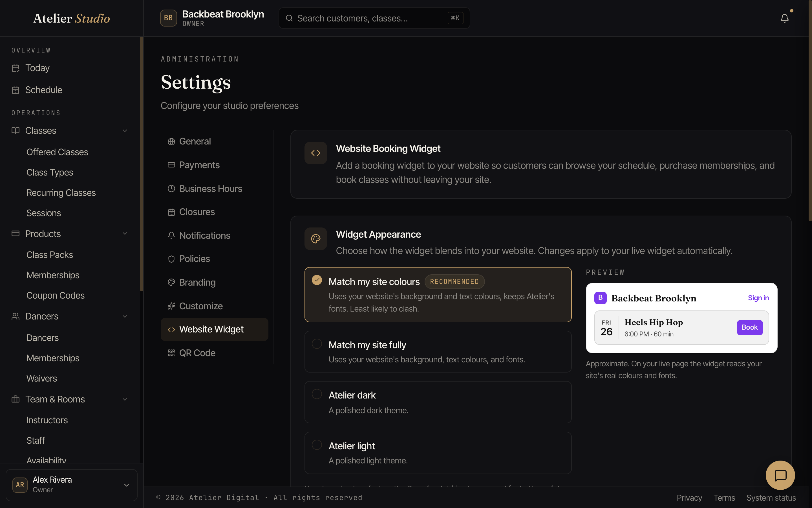Choose the Atelier dark theme radio
Image resolution: width=812 pixels, height=508 pixels.
coord(317,394)
